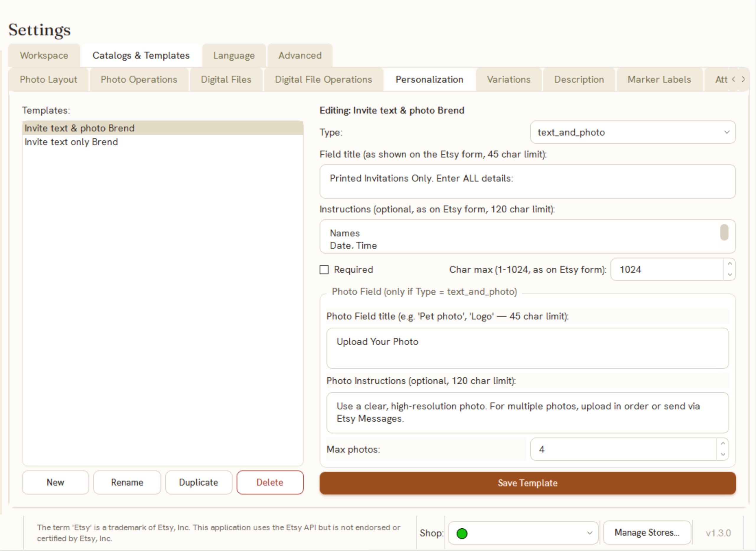The width and height of the screenshot is (756, 551).
Task: Select the Personalization sub-tab
Action: tap(429, 79)
